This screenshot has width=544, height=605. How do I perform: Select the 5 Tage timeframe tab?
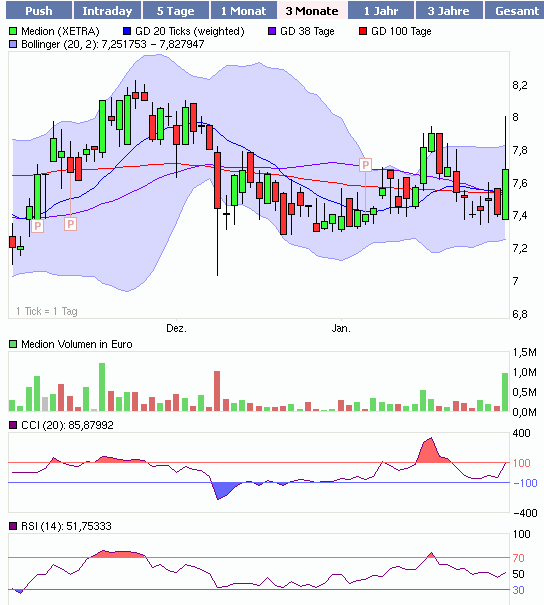click(176, 10)
